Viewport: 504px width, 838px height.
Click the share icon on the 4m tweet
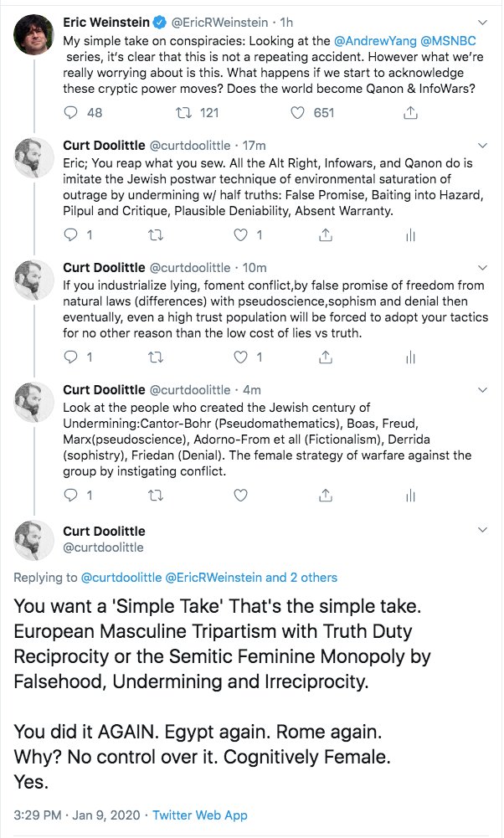(x=325, y=496)
